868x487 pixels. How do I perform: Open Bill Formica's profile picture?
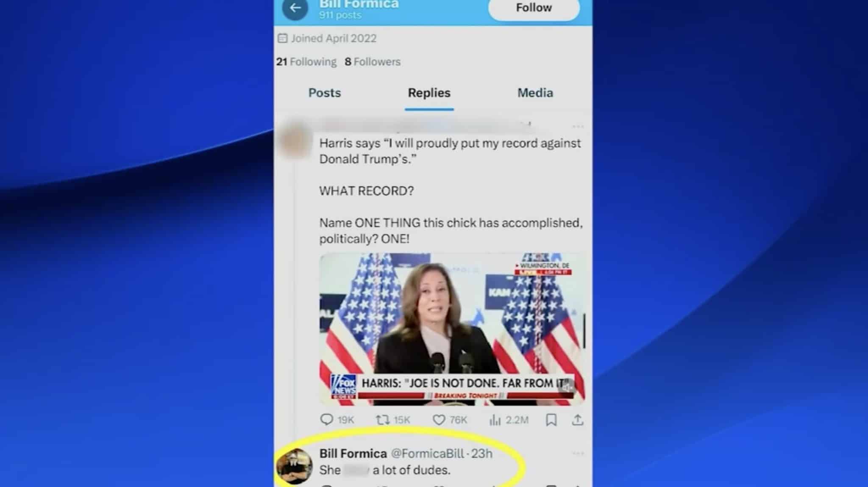(x=294, y=466)
